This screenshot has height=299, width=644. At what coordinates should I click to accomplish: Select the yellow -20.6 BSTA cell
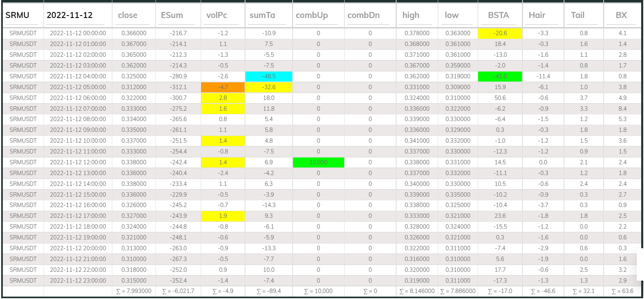pyautogui.click(x=500, y=33)
